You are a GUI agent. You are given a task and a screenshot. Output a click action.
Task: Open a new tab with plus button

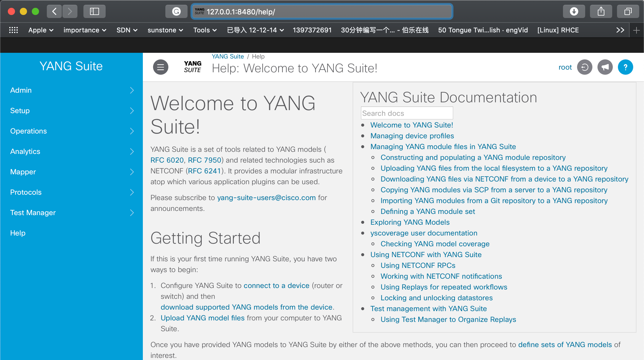(636, 30)
